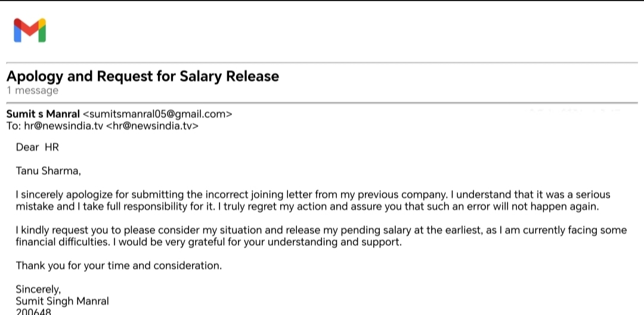The height and width of the screenshot is (315, 644).
Task: Click sender name 'Sumit s Manral'
Action: coord(43,114)
